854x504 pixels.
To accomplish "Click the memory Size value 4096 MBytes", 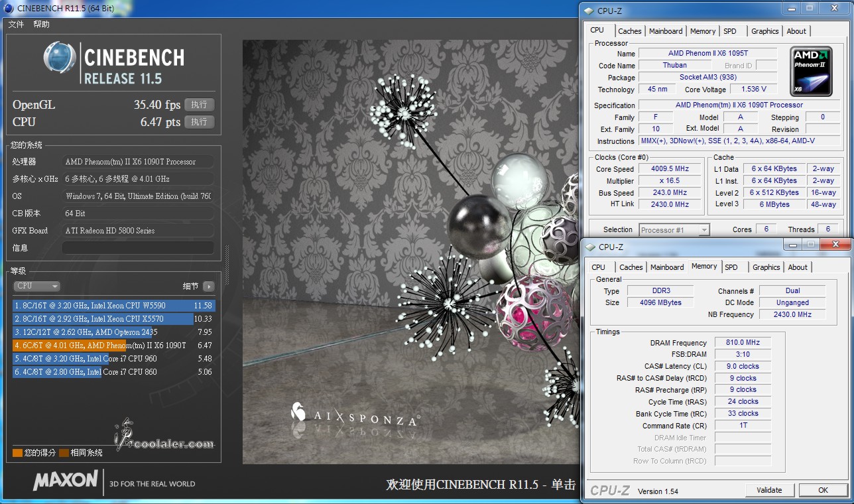I will point(660,302).
